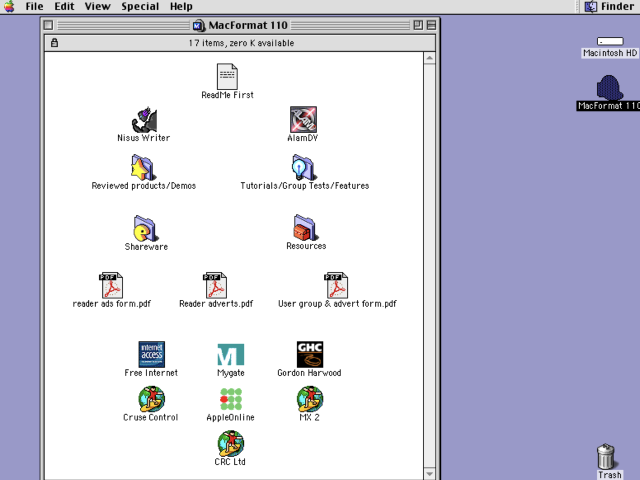This screenshot has height=480, width=640.
Task: Click the window zoom box
Action: pyautogui.click(x=418, y=25)
